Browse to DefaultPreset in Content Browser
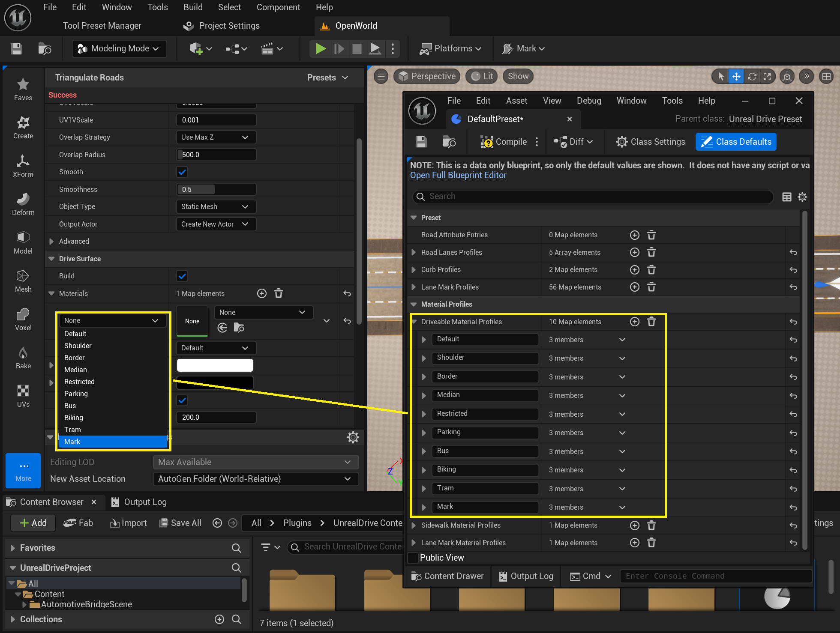This screenshot has height=633, width=840. pyautogui.click(x=449, y=142)
